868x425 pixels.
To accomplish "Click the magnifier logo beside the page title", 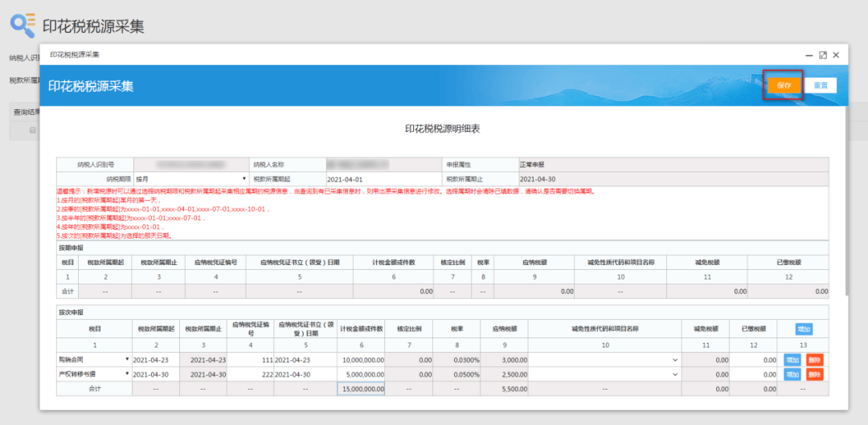I will tap(22, 25).
